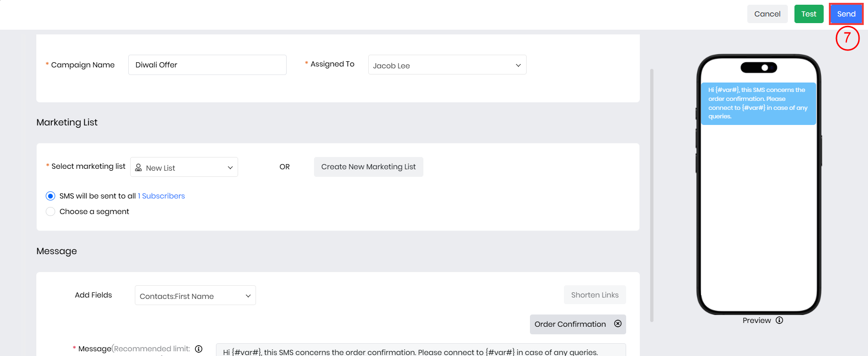The height and width of the screenshot is (356, 868).
Task: Click the Message recommended limit info icon
Action: (199, 349)
